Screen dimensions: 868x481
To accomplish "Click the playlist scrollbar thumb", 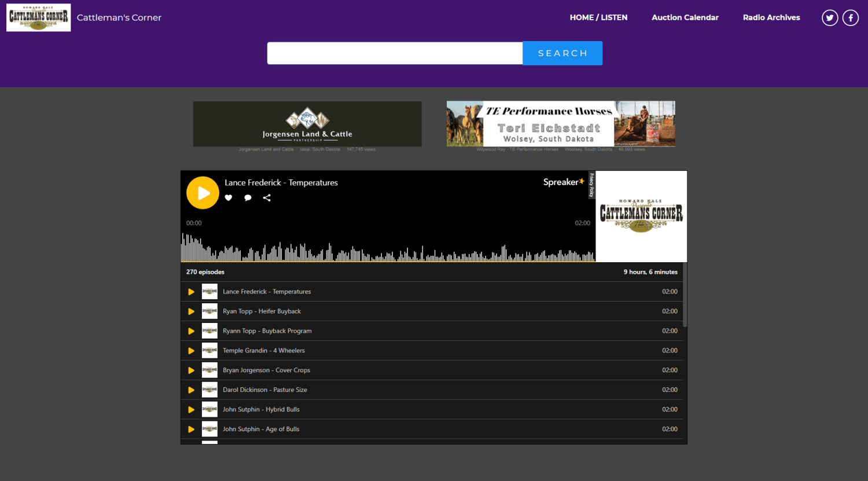I will point(685,295).
